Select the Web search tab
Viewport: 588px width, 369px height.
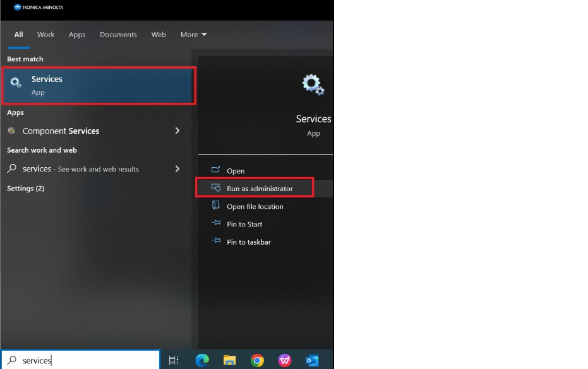[159, 35]
